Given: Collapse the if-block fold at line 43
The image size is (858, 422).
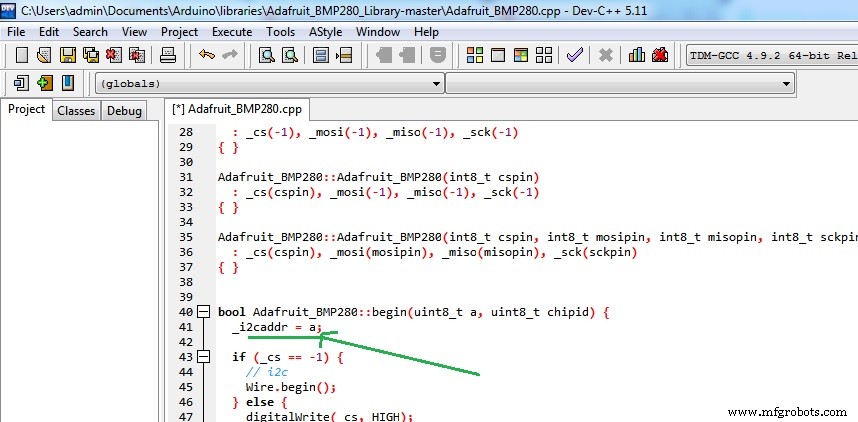Looking at the screenshot, I should [204, 357].
